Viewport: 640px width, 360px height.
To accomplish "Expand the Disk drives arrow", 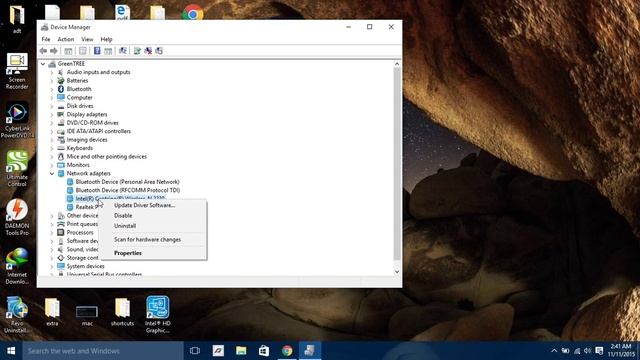I will click(x=52, y=106).
